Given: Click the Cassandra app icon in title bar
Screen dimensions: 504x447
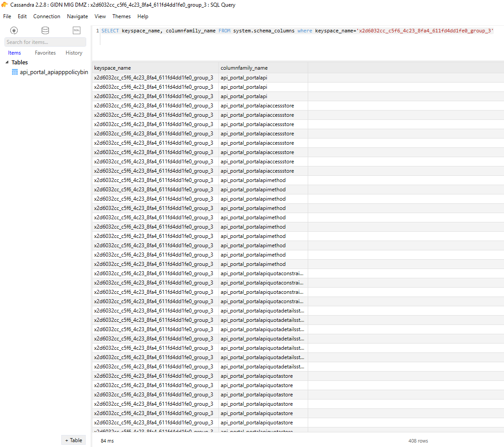Looking at the screenshot, I should pyautogui.click(x=4, y=4).
